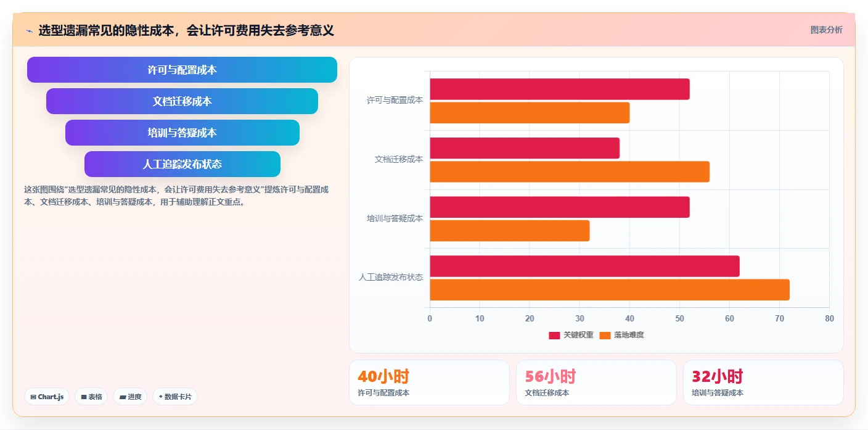The image size is (868, 430).
Task: Click the orange 培训与答疑成本 落地难度 bar
Action: coord(510,231)
